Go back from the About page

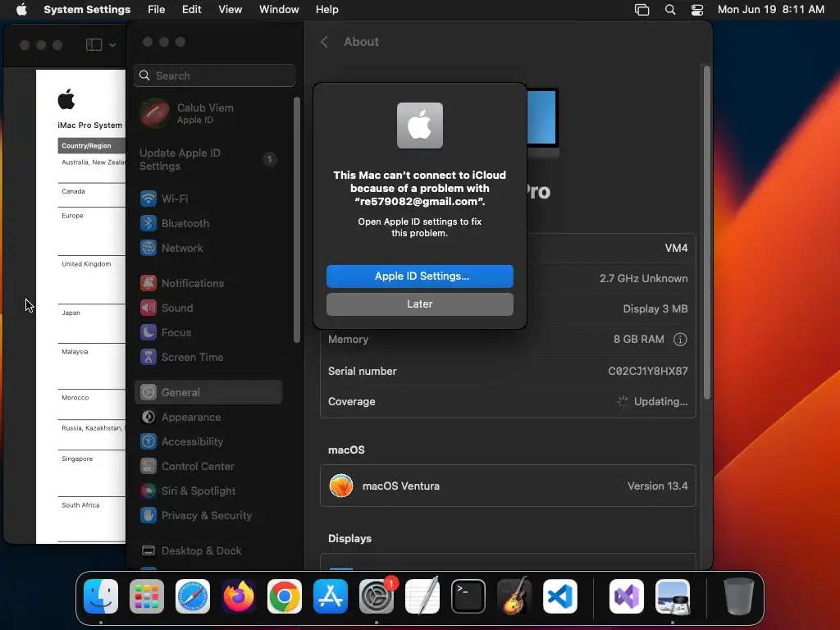(324, 42)
